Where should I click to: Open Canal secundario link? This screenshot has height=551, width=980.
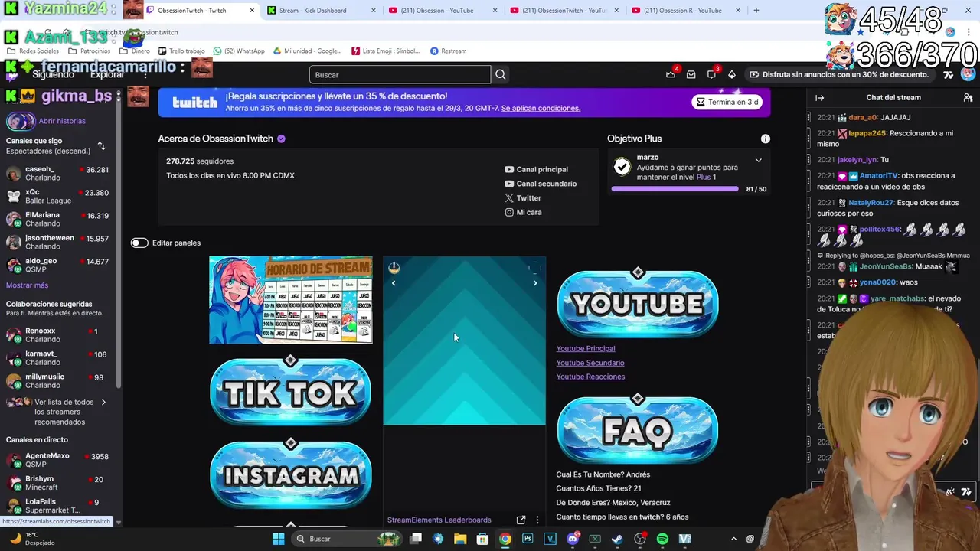point(541,184)
